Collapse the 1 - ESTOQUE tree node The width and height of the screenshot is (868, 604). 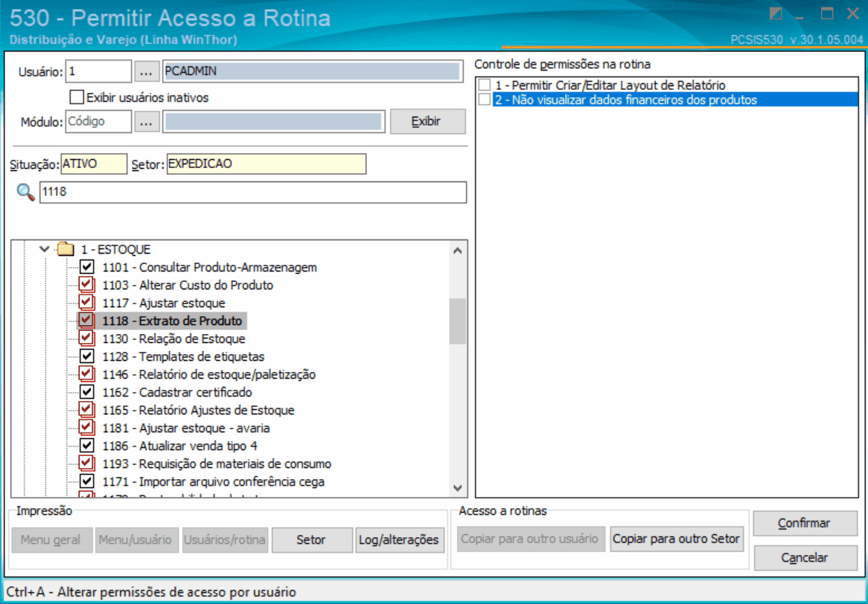[x=45, y=249]
